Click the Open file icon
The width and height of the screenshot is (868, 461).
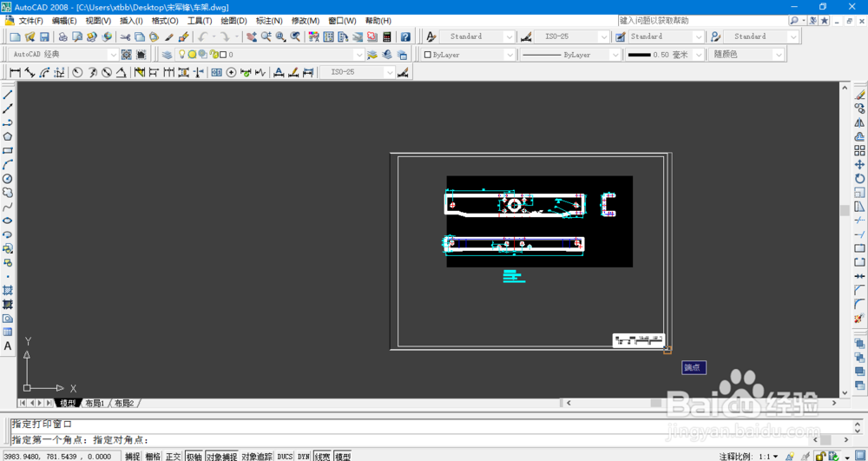click(x=30, y=36)
